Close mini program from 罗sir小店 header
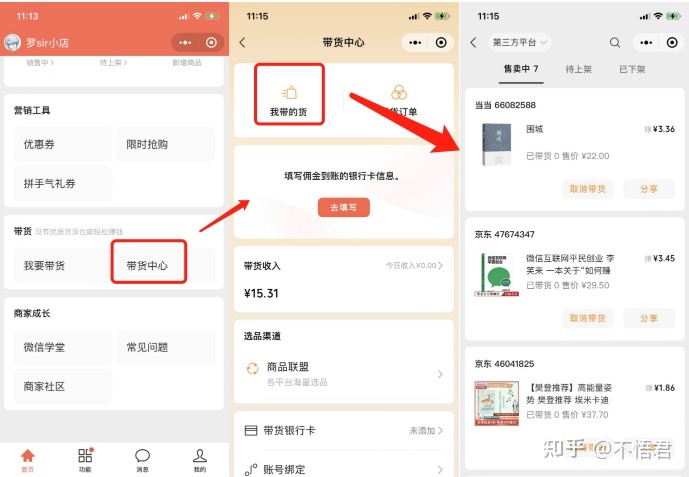The height and width of the screenshot is (477, 689). [x=211, y=43]
